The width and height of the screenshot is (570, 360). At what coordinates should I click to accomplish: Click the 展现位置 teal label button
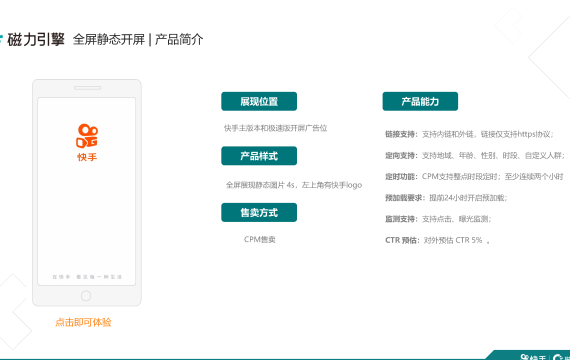tap(259, 101)
